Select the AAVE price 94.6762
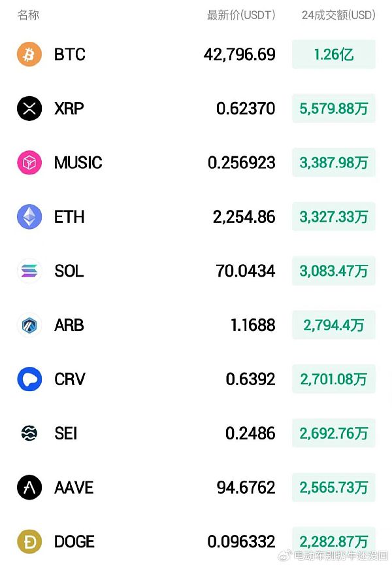 pos(246,487)
